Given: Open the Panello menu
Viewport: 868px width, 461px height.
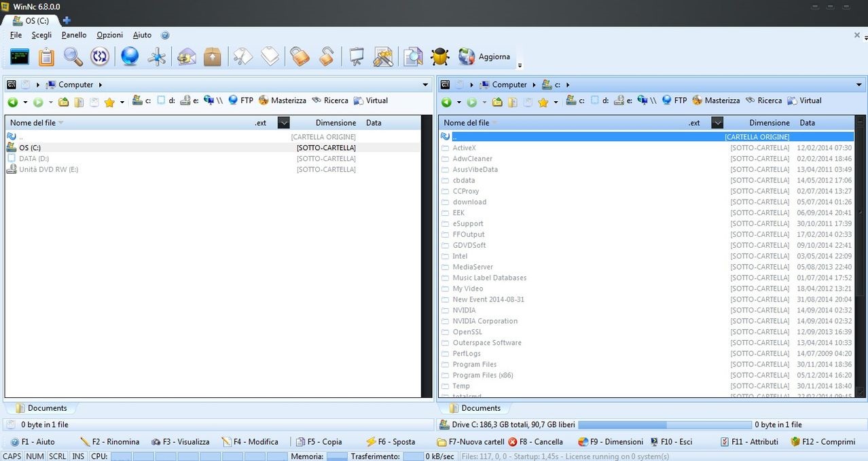Looking at the screenshot, I should click(74, 35).
